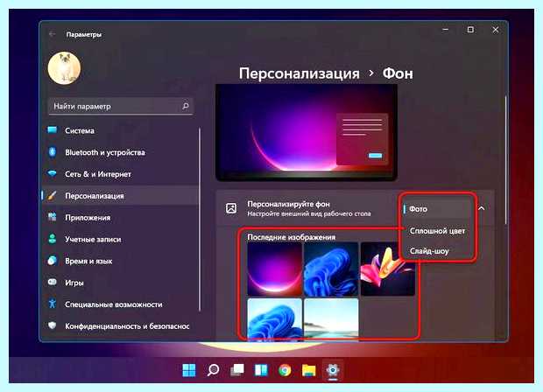
Task: Click the back arrow beside Параметры
Action: coord(52,34)
